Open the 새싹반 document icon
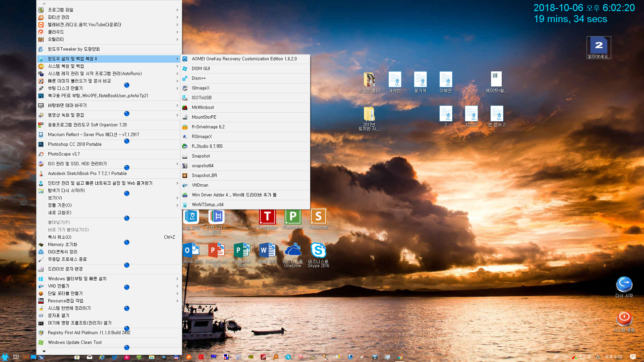The image size is (644, 362). click(395, 82)
